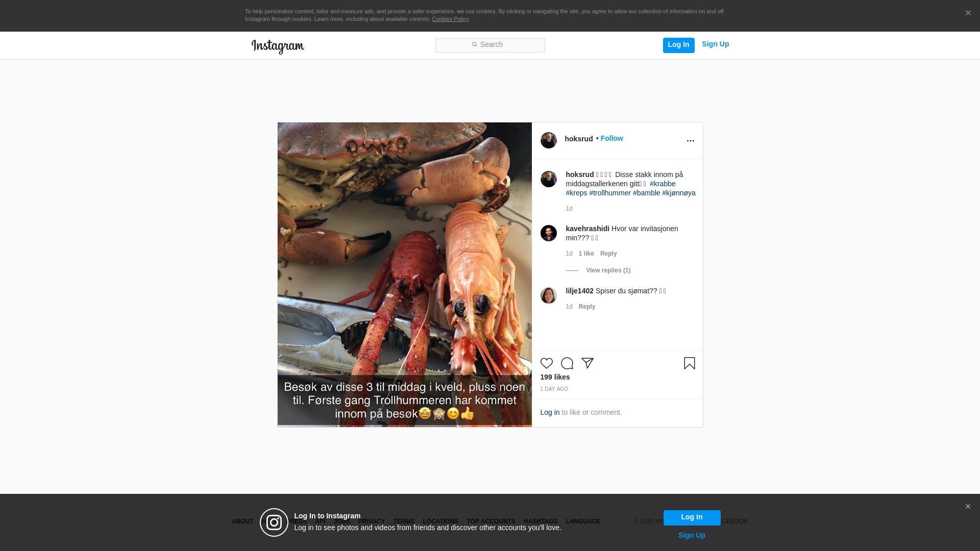This screenshot has width=980, height=551.
Task: Click the 1d timestamp under the caption
Action: [569, 209]
